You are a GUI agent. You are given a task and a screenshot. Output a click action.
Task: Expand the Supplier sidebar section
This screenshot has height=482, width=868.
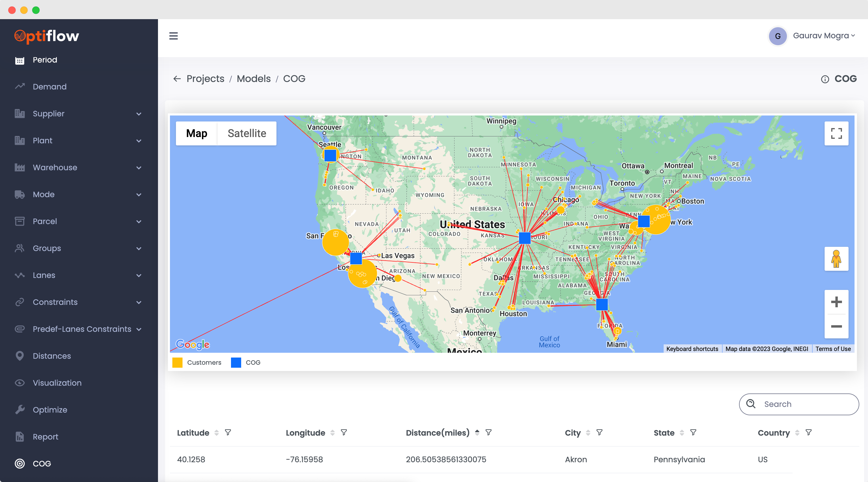click(x=139, y=114)
